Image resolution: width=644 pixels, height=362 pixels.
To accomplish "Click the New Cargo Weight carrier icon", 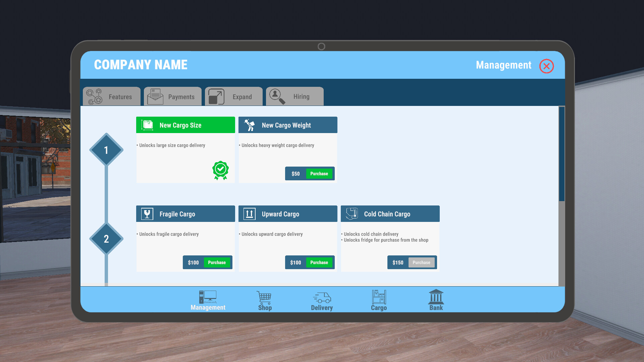I will tap(249, 125).
